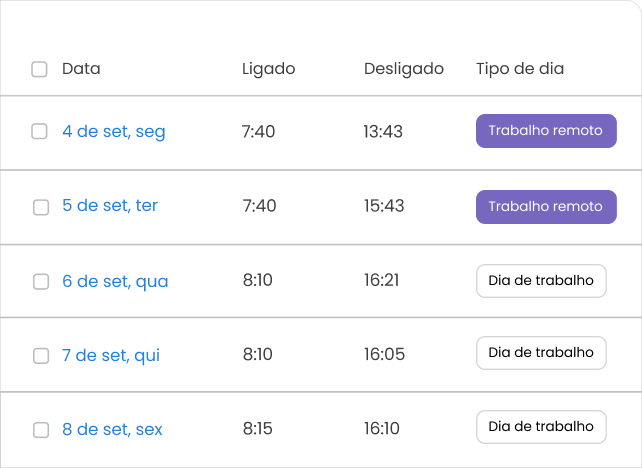The width and height of the screenshot is (642, 468).
Task: Click the 5 de set, ter link
Action: (110, 206)
